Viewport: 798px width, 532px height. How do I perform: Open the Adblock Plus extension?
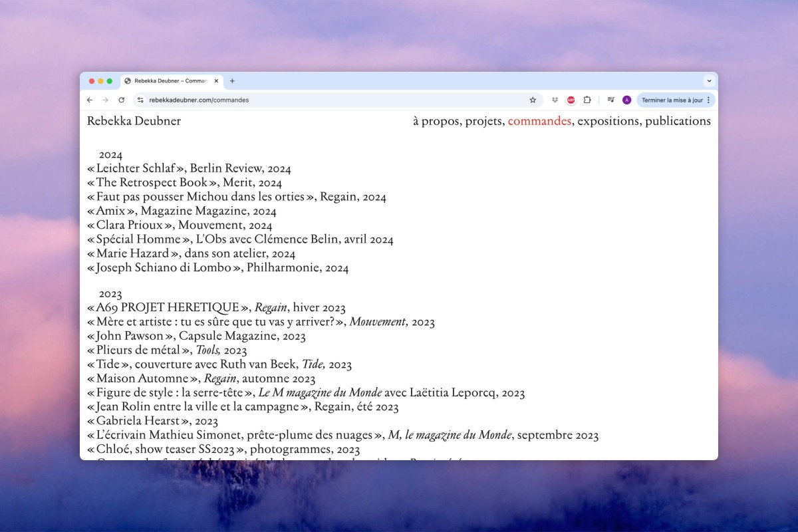coord(571,100)
